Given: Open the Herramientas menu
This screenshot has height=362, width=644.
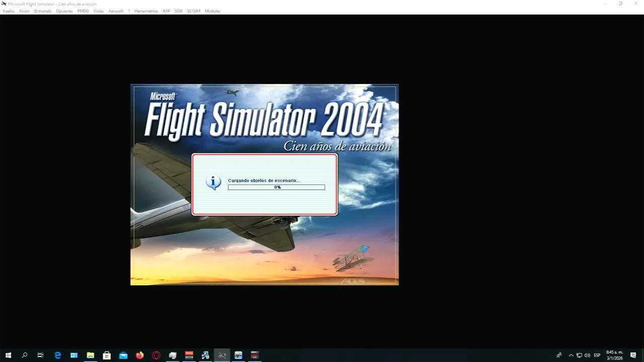Looking at the screenshot, I should pyautogui.click(x=146, y=11).
